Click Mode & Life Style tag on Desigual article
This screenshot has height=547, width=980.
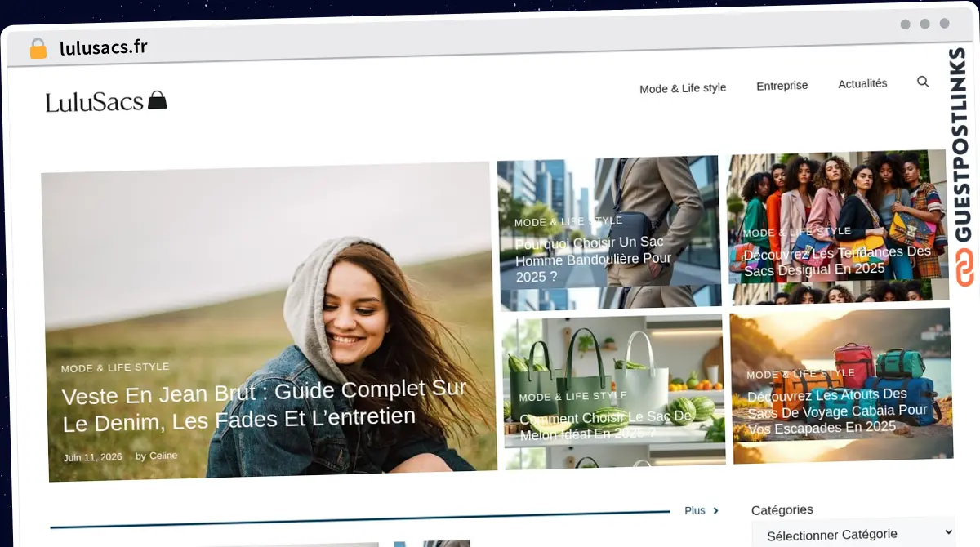point(797,232)
